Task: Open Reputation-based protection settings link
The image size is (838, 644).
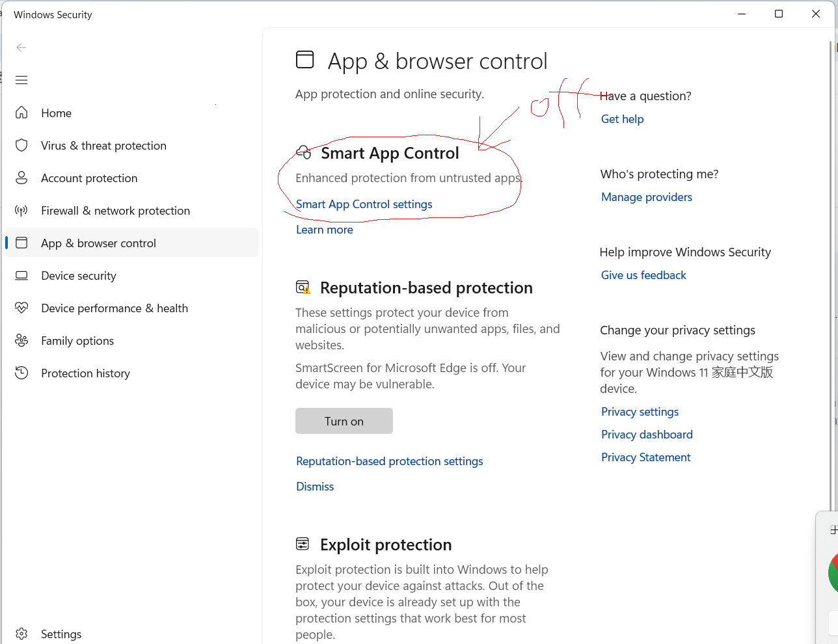Action: tap(389, 461)
